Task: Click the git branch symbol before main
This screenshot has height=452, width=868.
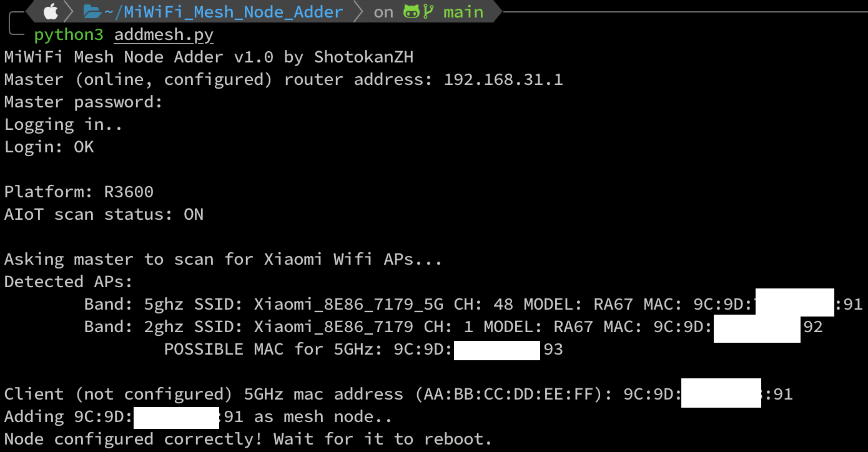Action: (428, 12)
